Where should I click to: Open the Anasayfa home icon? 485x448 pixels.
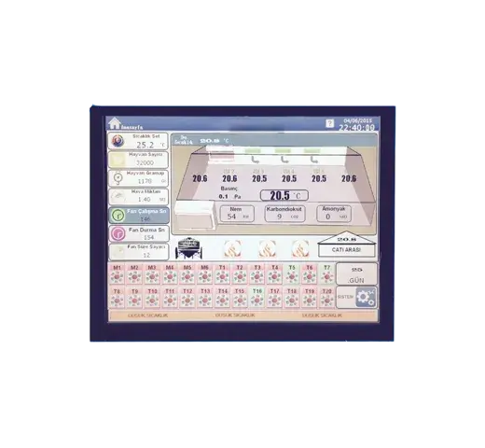click(x=114, y=123)
